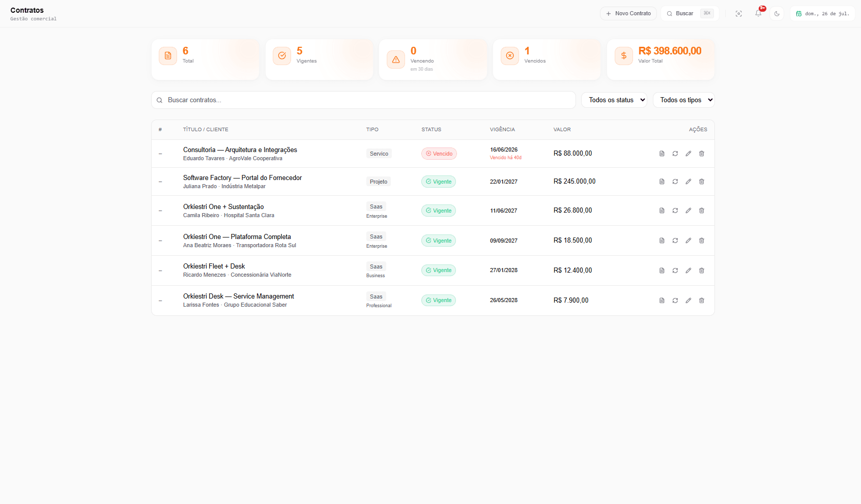Click Projeto type tag

[x=379, y=182]
